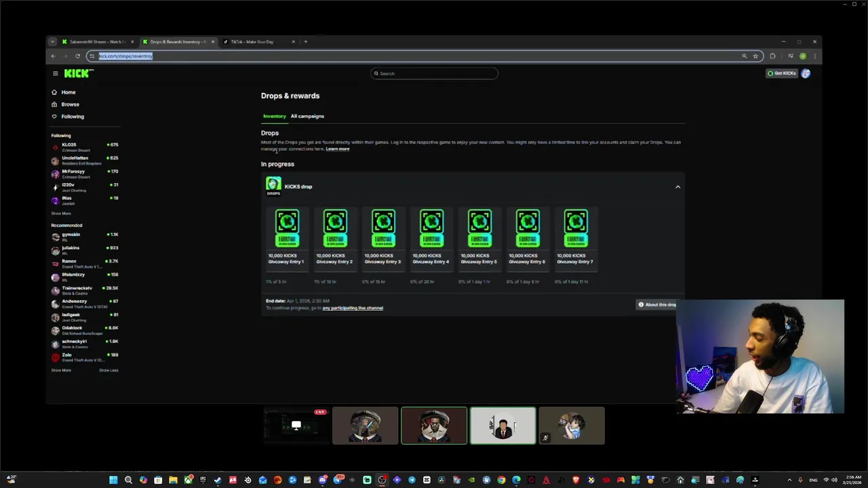Open recommended channel schneckyirl
The height and width of the screenshot is (488, 868).
(x=85, y=344)
